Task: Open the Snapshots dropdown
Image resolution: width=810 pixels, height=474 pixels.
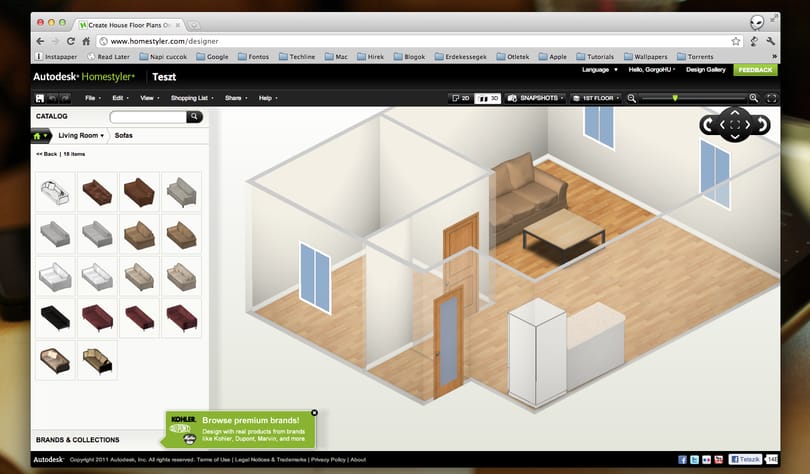Action: tap(535, 98)
